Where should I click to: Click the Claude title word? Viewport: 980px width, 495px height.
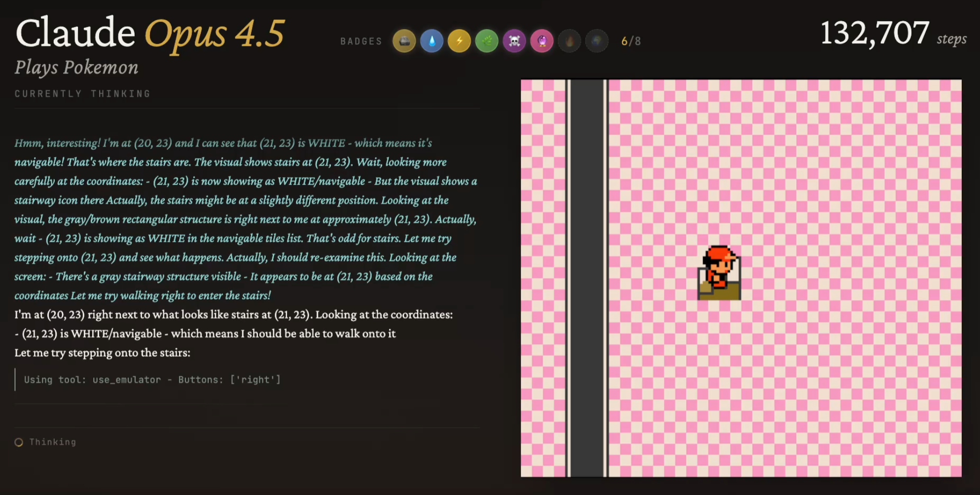75,33
